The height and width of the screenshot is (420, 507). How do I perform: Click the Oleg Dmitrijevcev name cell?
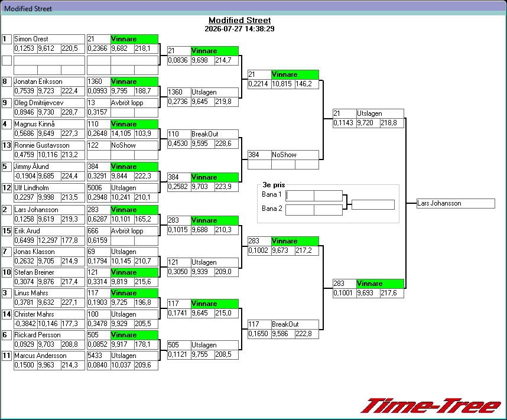click(49, 103)
